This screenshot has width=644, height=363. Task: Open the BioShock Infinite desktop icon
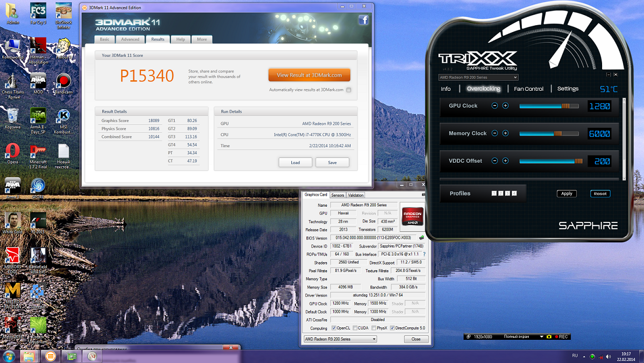[63, 14]
